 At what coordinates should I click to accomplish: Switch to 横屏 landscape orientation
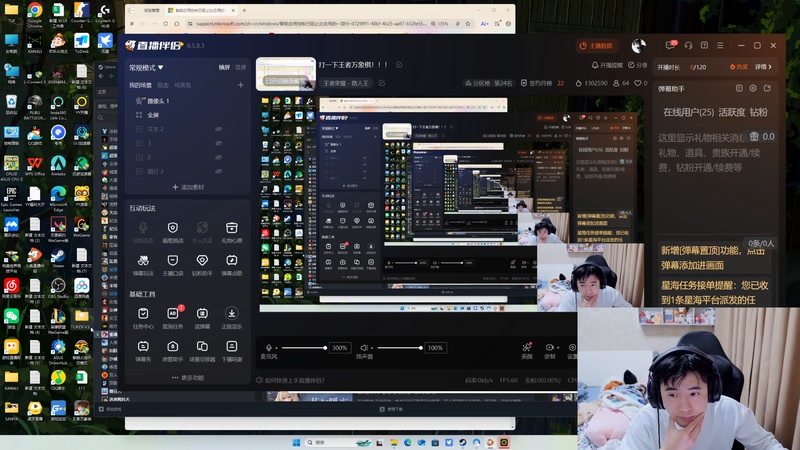(x=224, y=67)
